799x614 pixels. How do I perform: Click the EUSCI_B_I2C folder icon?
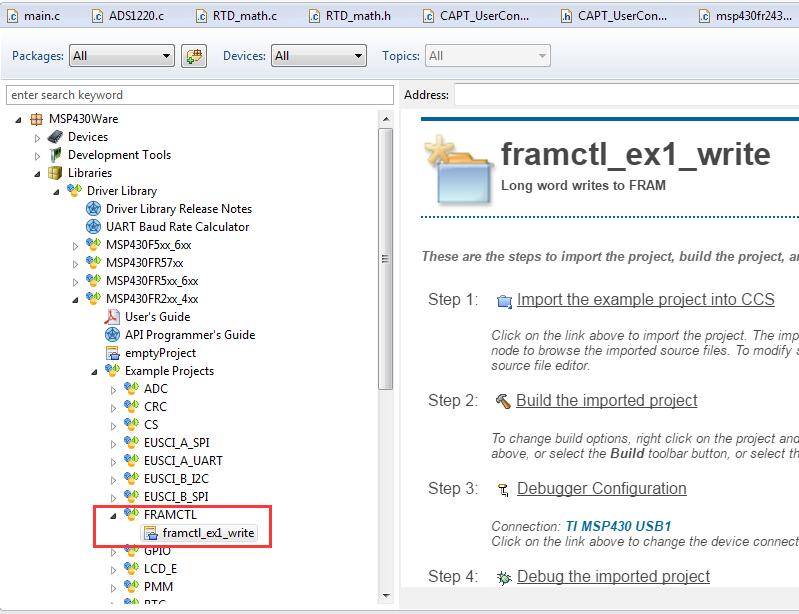(x=131, y=478)
